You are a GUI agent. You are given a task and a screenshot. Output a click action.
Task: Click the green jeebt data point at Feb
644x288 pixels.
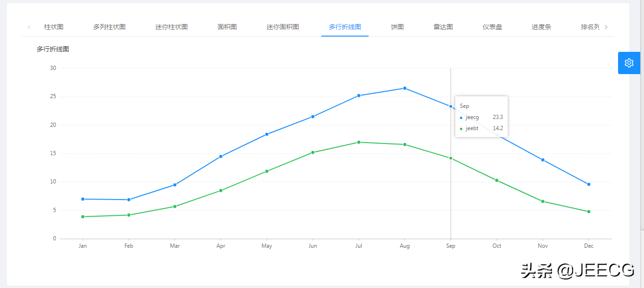(x=129, y=215)
